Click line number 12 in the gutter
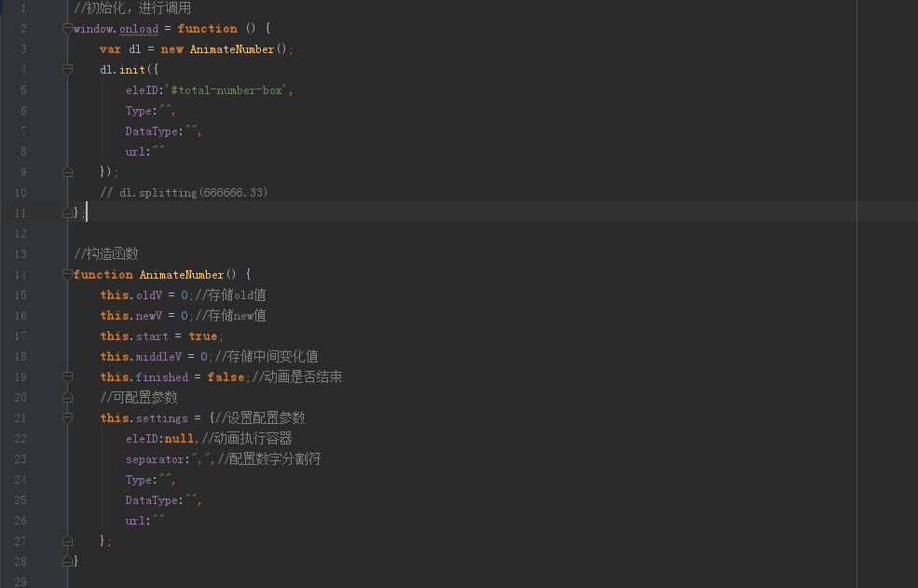The width and height of the screenshot is (918, 588). tap(21, 233)
